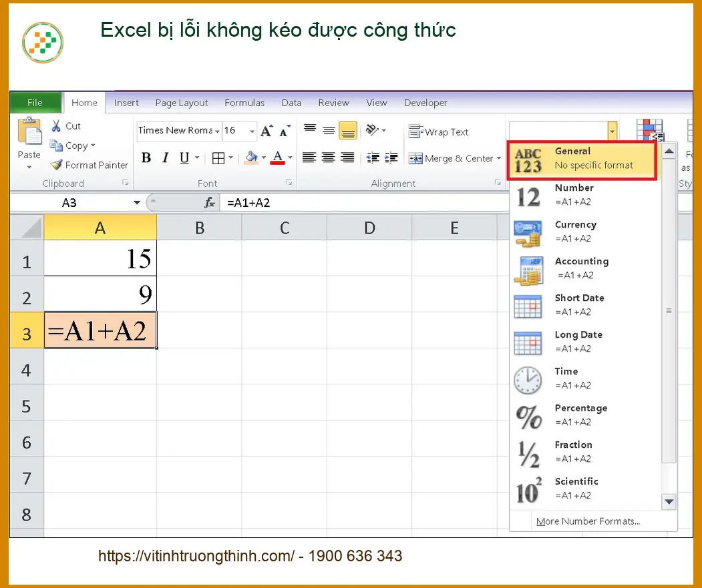702x588 pixels.
Task: Apply the Fill Color paint bucket
Action: point(251,158)
